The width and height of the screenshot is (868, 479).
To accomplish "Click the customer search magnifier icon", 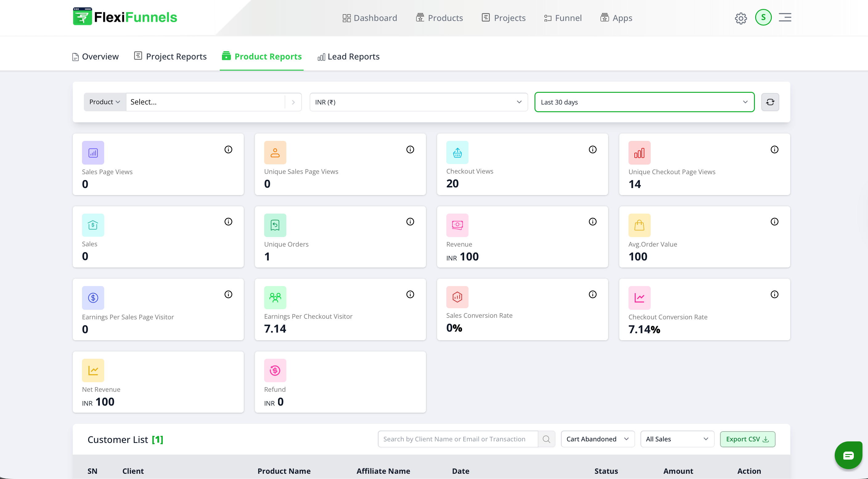I will 546,439.
